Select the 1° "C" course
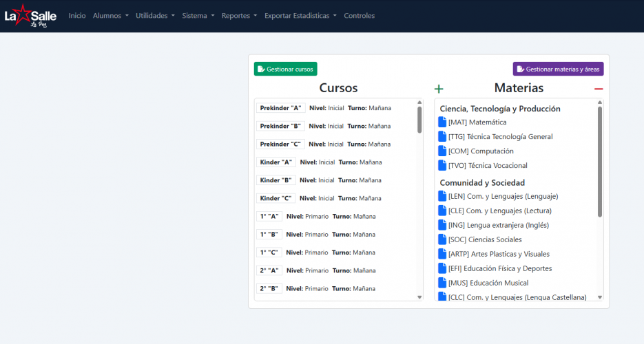Viewport: 644px width, 344px height. 269,252
